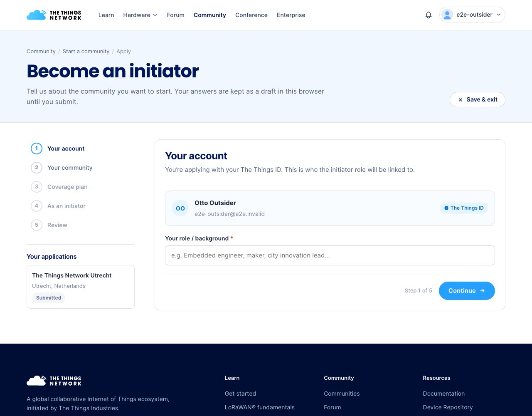532x416 pixels.
Task: Open the Get started footer link
Action: [240, 394]
